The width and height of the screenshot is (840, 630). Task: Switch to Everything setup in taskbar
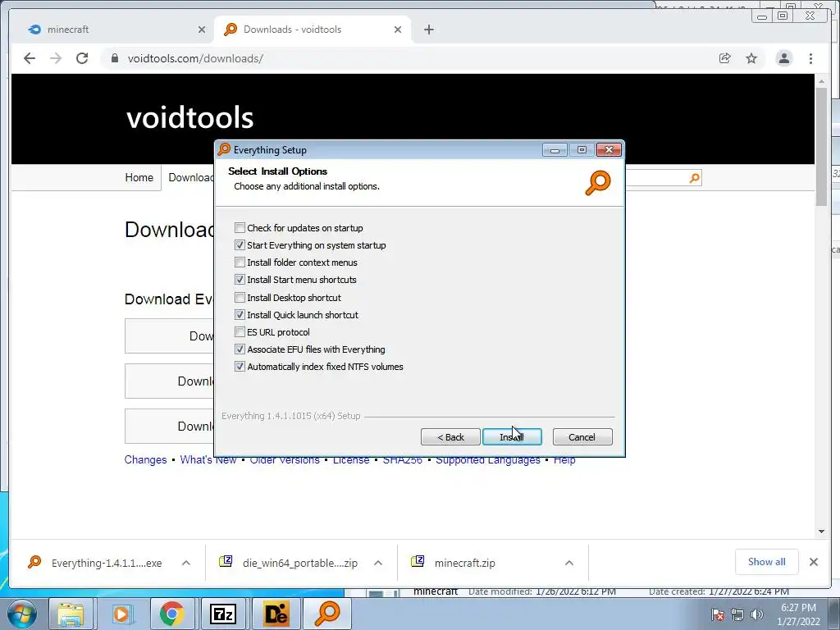[x=327, y=614]
